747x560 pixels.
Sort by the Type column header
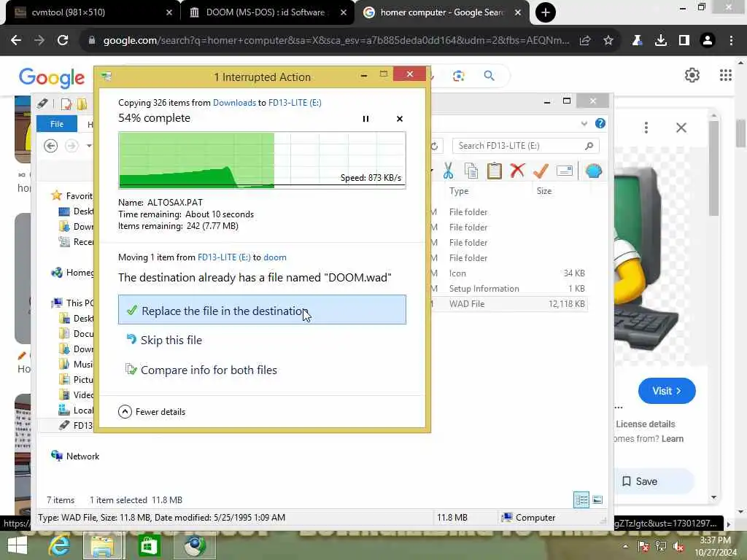click(459, 191)
